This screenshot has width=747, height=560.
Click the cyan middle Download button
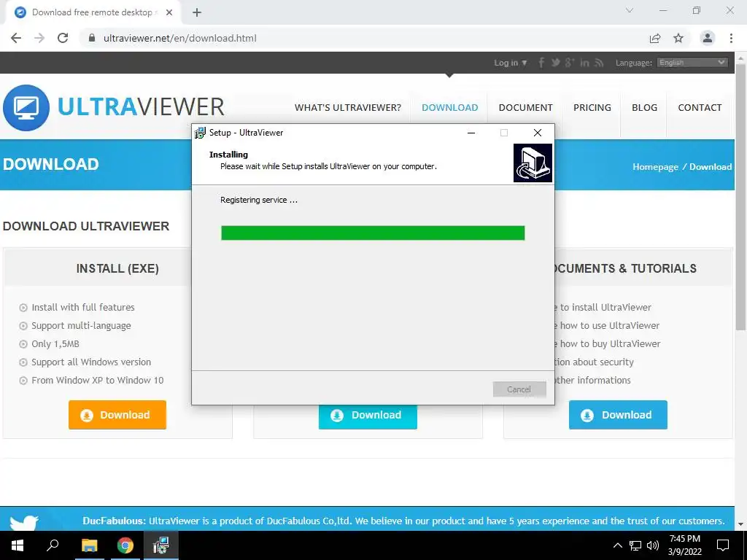(368, 416)
